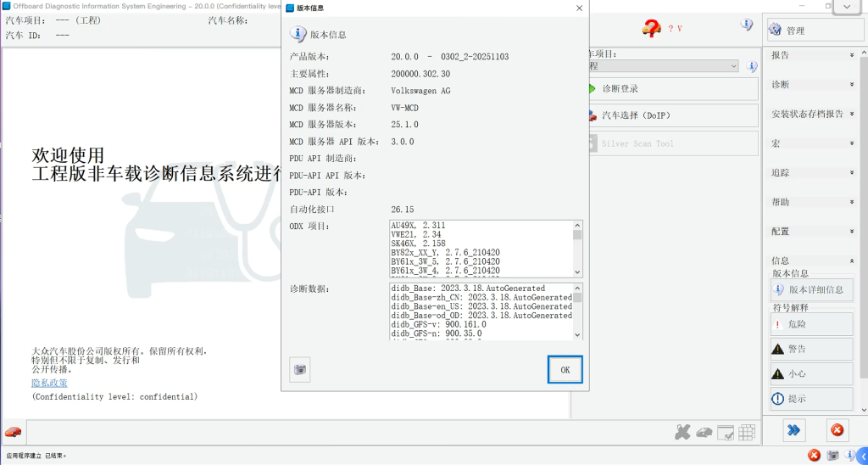Click the red car icon at bottom left
This screenshot has width=868, height=465.
pyautogui.click(x=13, y=432)
